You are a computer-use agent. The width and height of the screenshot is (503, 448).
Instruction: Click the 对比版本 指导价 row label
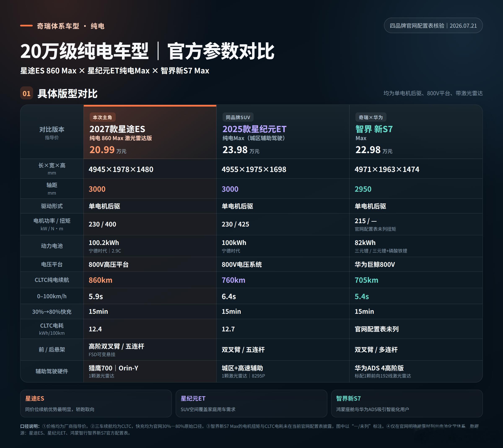click(x=52, y=133)
